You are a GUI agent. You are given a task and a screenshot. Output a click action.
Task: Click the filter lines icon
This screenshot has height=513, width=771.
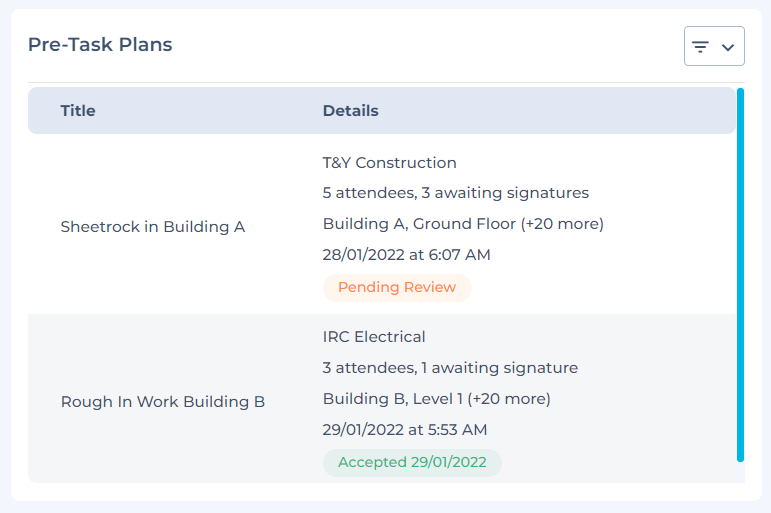701,47
